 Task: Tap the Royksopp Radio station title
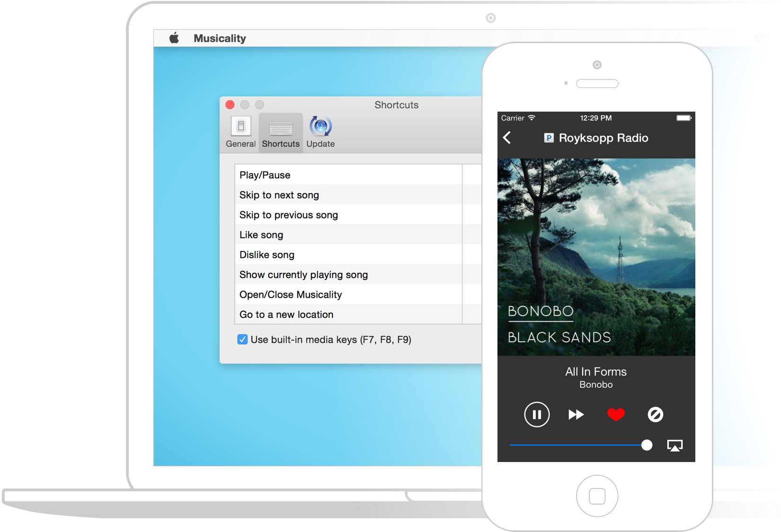pyautogui.click(x=603, y=138)
